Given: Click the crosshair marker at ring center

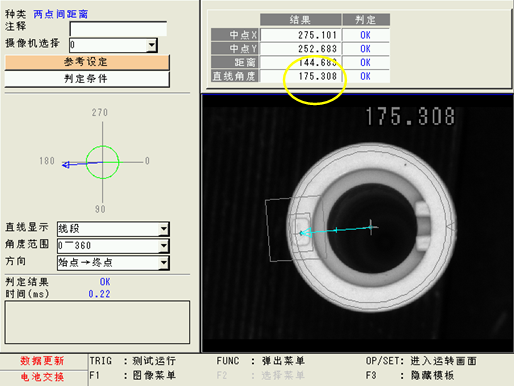Looking at the screenshot, I should (x=371, y=227).
